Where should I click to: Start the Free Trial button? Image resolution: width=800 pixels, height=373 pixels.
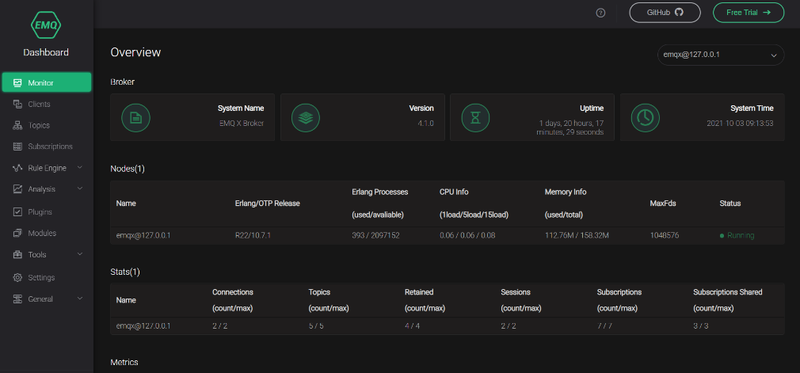pos(748,13)
